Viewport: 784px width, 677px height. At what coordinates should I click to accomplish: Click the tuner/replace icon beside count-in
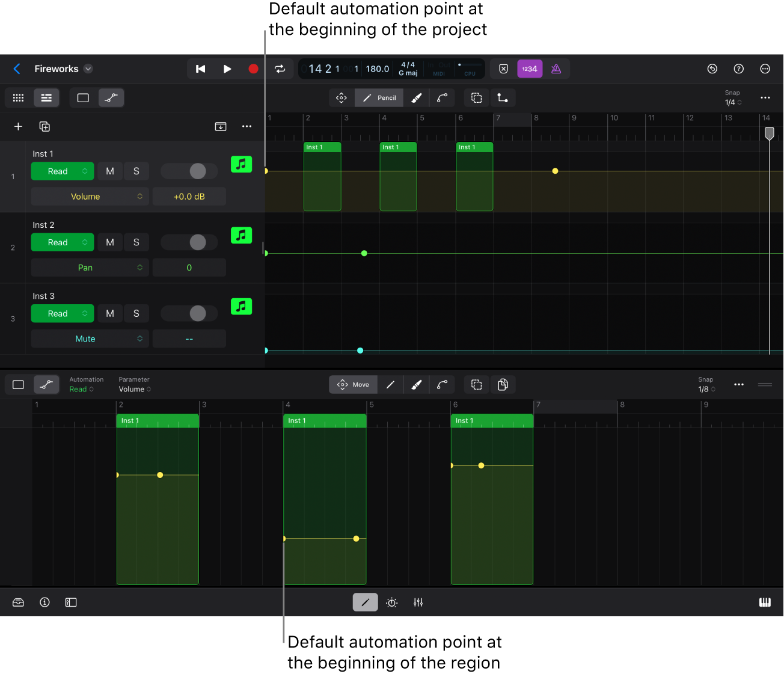click(504, 69)
